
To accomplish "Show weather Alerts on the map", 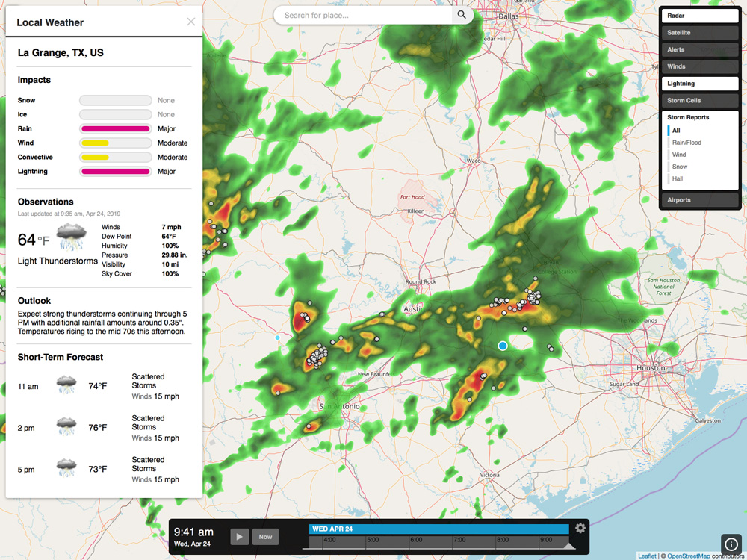I will [699, 49].
